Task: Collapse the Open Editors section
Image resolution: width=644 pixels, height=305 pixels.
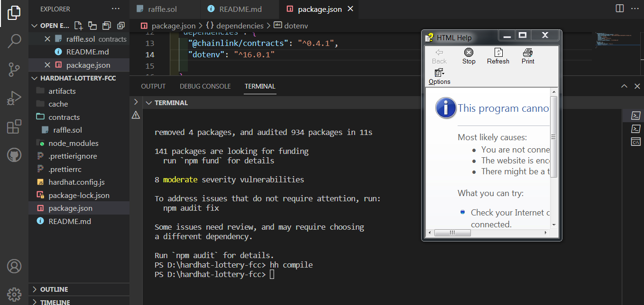Action: pos(34,26)
